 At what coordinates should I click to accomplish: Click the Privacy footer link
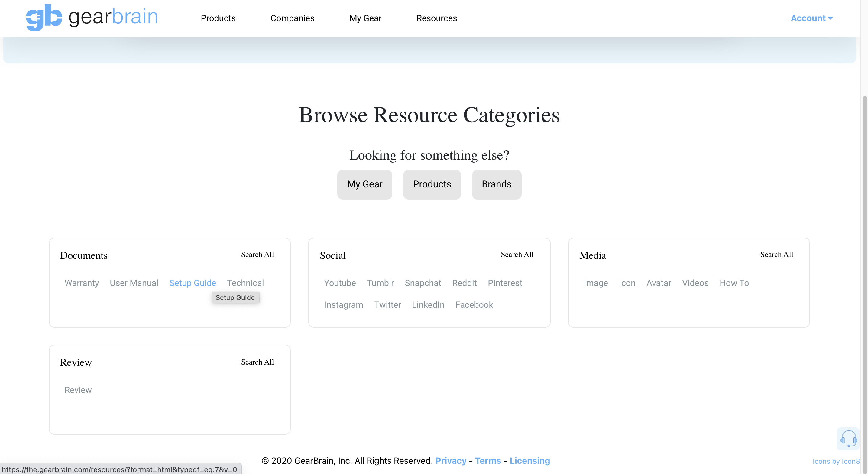click(x=451, y=460)
